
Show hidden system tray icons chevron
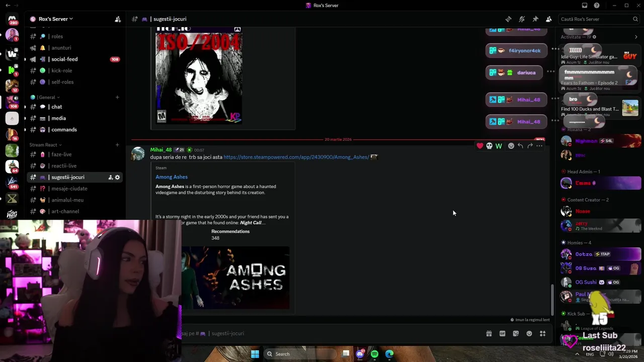(x=577, y=354)
